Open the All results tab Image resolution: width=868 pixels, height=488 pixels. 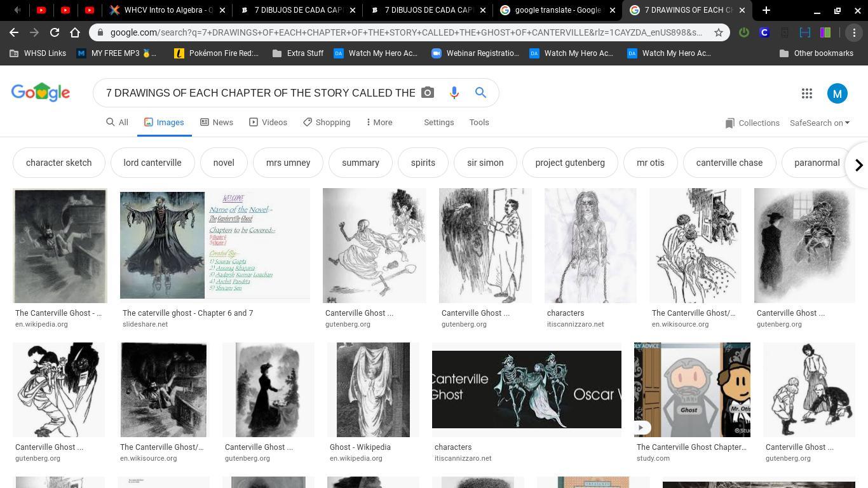click(117, 122)
